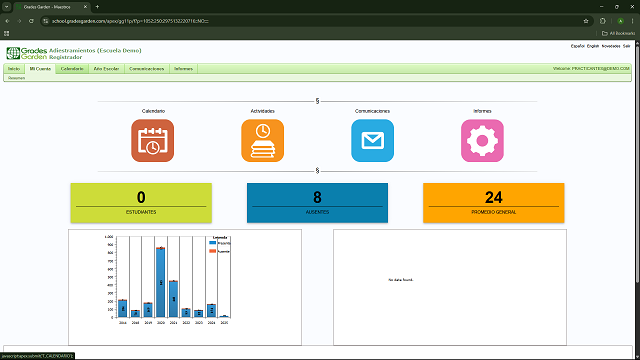View site information icon in address bar

(46, 21)
